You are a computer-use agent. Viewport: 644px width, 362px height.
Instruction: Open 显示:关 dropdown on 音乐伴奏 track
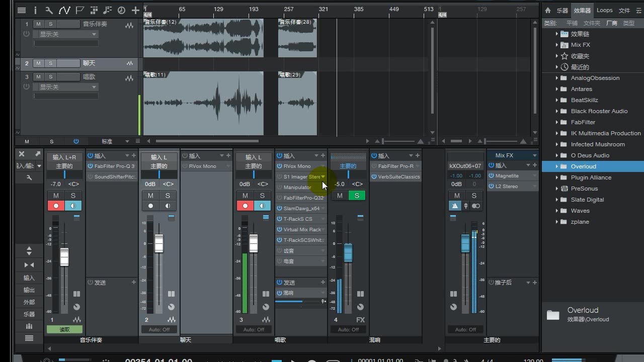tap(65, 34)
